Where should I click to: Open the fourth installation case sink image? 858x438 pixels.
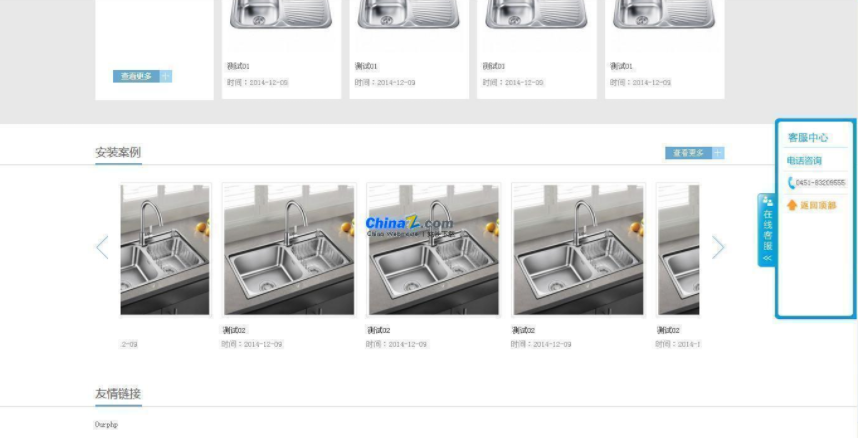pyautogui.click(x=578, y=250)
